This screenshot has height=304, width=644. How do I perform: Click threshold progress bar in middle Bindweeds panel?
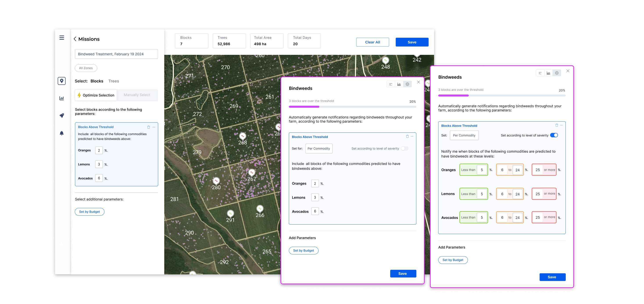[352, 107]
